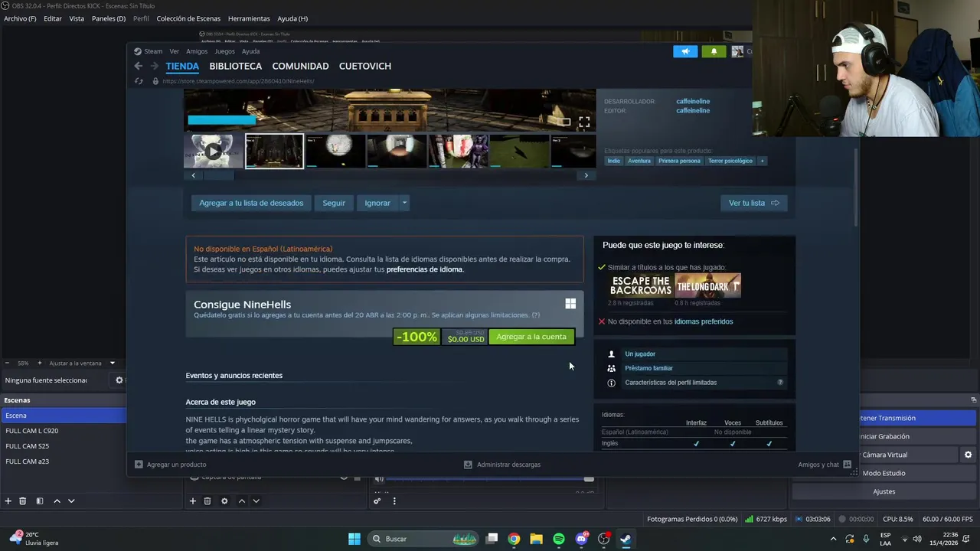The height and width of the screenshot is (551, 980).
Task: Expand more tags with the plus button
Action: [x=762, y=161]
